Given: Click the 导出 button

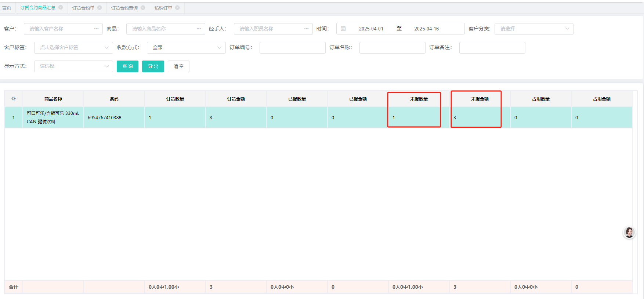Looking at the screenshot, I should coord(153,66).
